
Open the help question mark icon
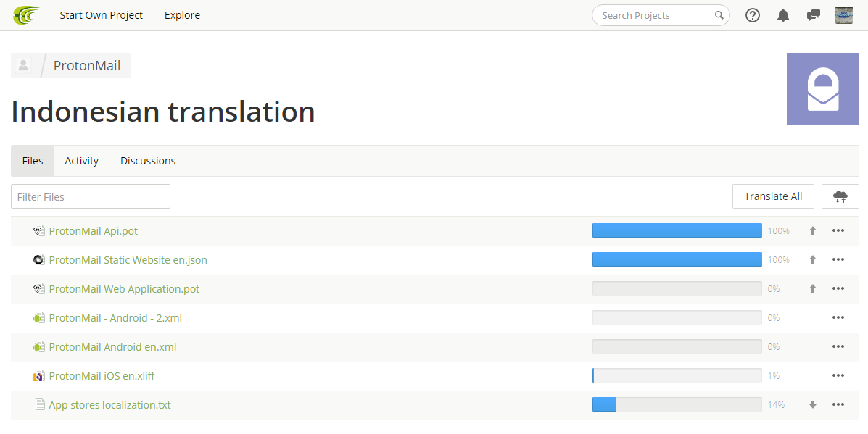(753, 15)
